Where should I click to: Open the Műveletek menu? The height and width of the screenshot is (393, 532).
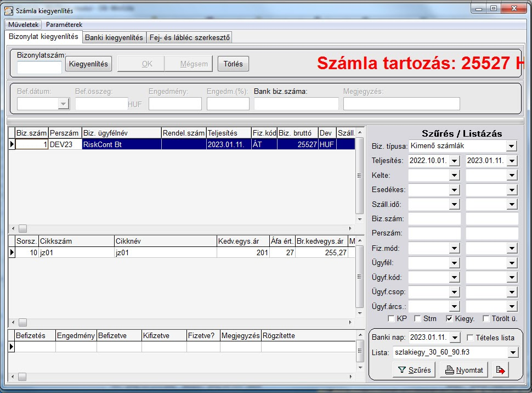(24, 25)
